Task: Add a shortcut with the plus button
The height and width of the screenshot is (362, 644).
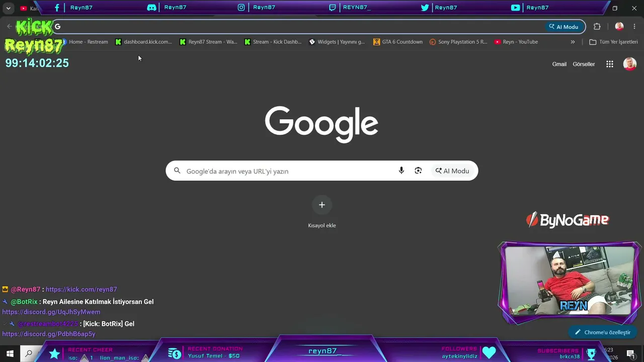Action: pyautogui.click(x=322, y=205)
